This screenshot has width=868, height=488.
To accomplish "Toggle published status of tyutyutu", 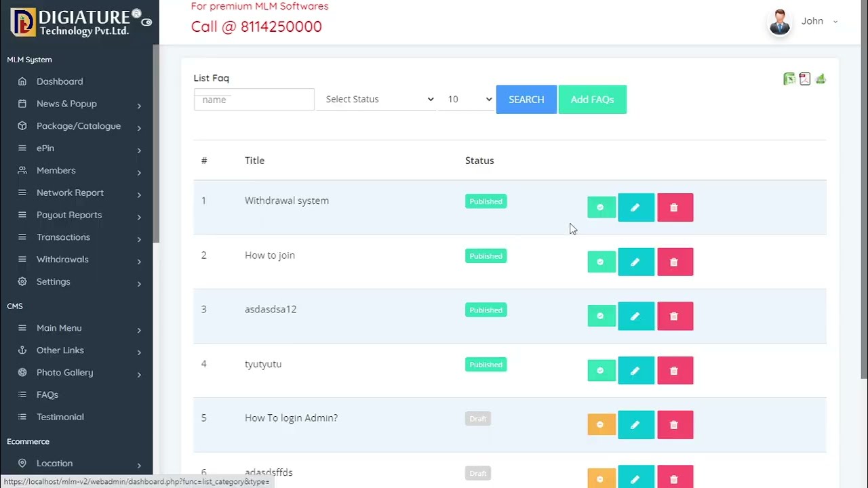I will (601, 371).
